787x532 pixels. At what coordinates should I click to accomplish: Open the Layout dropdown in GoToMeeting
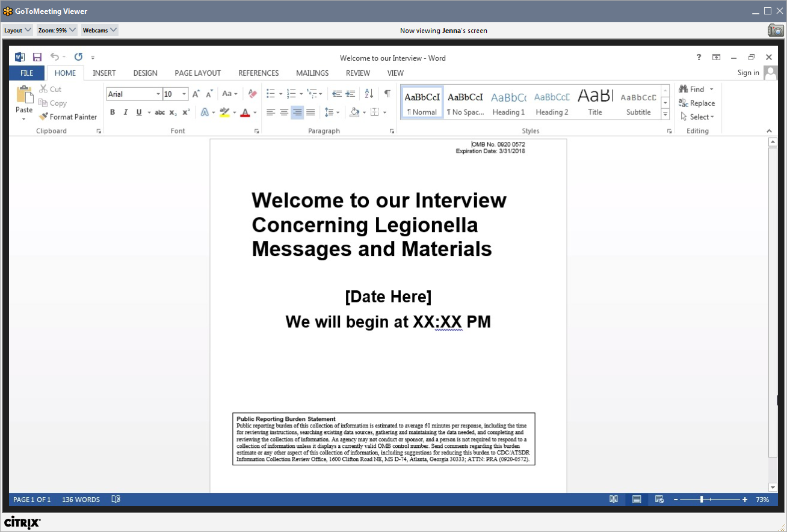click(17, 30)
